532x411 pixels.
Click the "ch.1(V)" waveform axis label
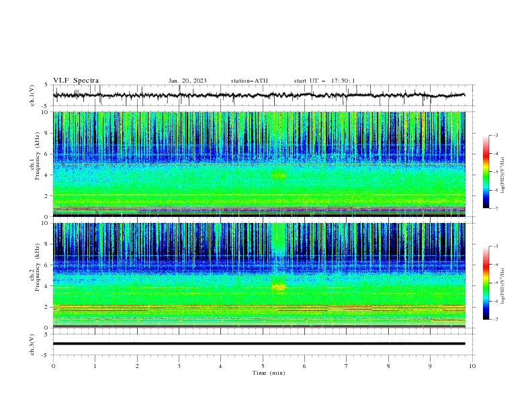click(x=32, y=95)
